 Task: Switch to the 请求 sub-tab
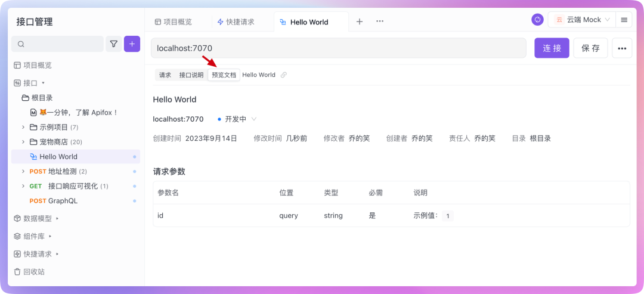tap(165, 75)
